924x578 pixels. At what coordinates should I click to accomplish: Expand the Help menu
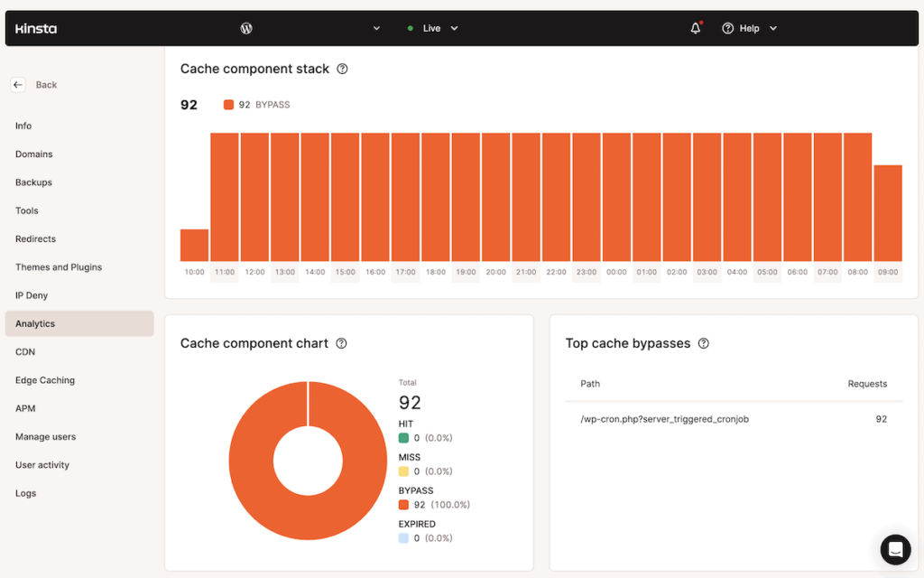750,28
